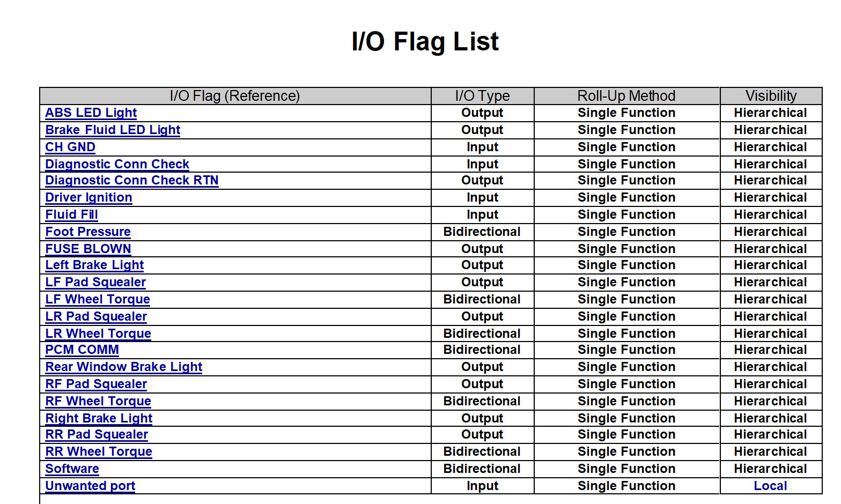Image resolution: width=841 pixels, height=504 pixels.
Task: Open the Fluid Fill link
Action: (x=71, y=214)
